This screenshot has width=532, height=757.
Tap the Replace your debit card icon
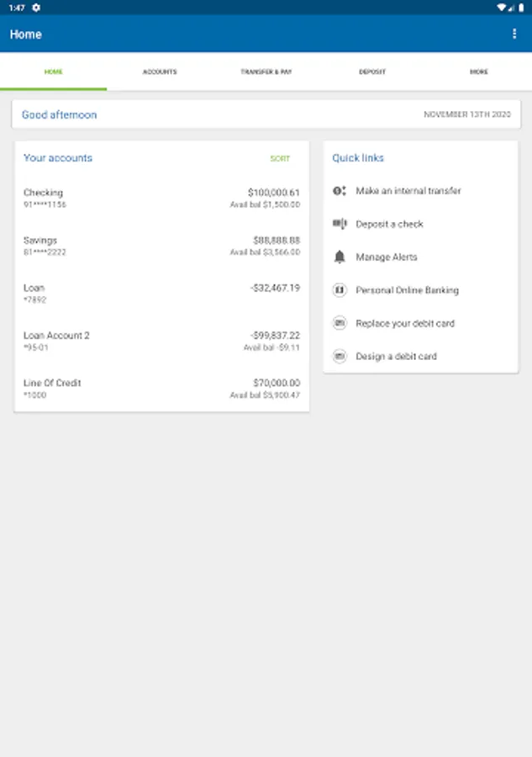coord(340,323)
